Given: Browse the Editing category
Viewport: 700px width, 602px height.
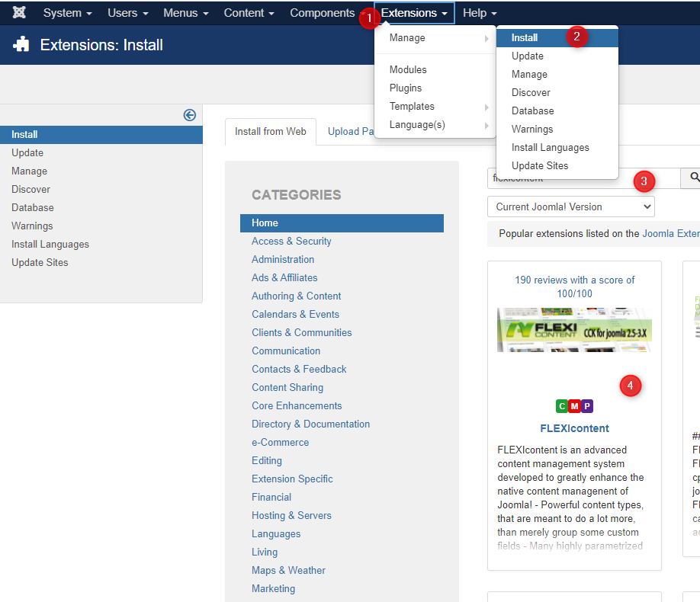Looking at the screenshot, I should [267, 461].
